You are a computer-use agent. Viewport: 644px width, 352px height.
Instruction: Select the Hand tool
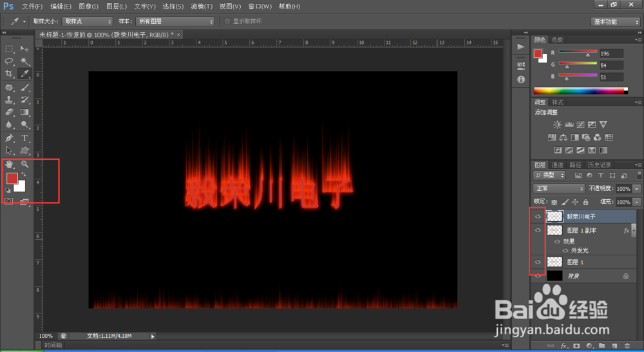[9, 164]
